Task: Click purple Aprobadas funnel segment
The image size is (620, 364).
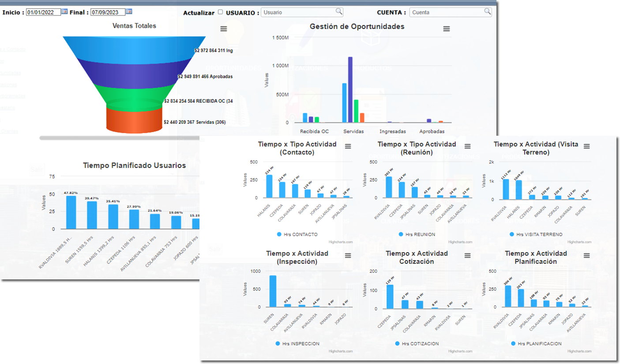Action: pos(134,75)
